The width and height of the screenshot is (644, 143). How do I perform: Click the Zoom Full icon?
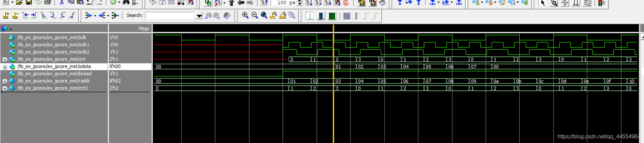pos(264,15)
